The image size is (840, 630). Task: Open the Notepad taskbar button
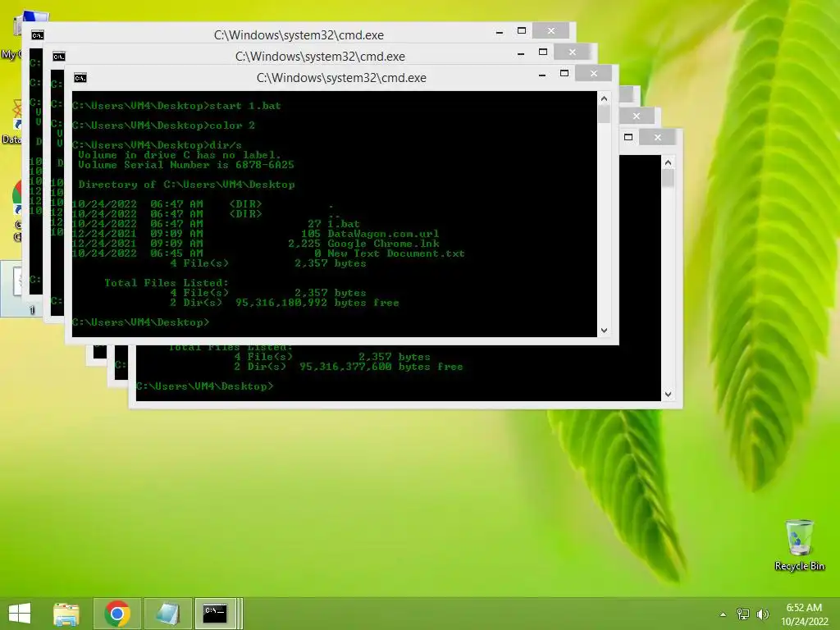(x=167, y=614)
